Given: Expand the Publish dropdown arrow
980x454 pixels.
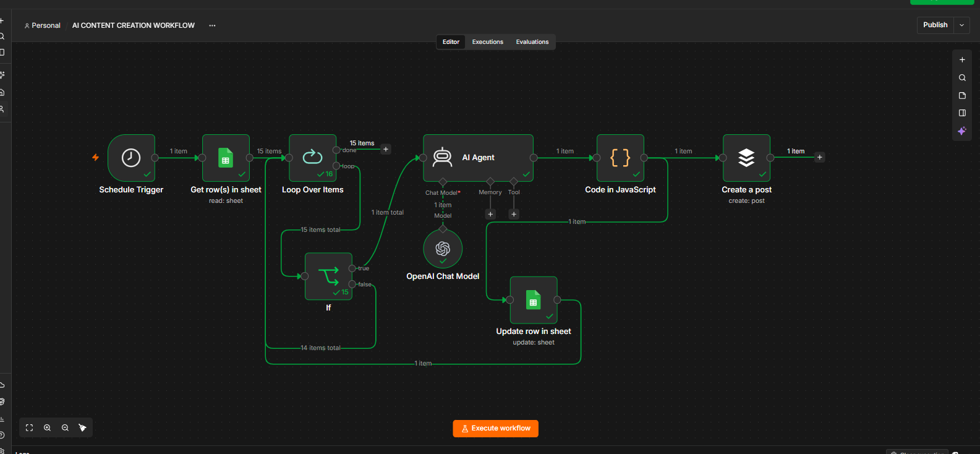Looking at the screenshot, I should [x=962, y=25].
